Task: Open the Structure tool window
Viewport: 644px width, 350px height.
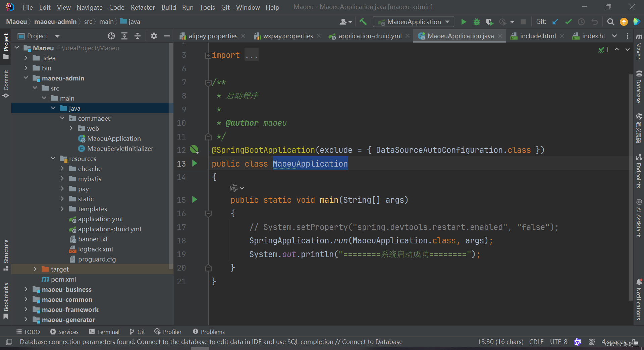Action: tap(6, 255)
